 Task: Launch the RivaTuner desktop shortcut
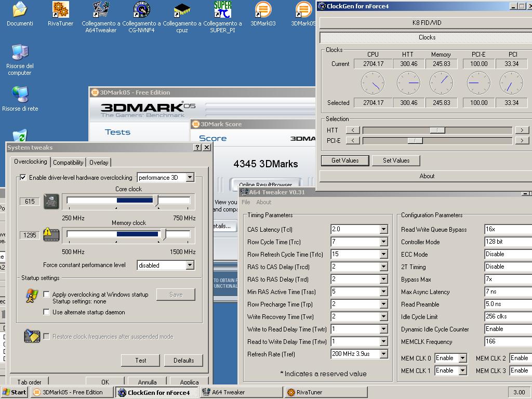60,9
